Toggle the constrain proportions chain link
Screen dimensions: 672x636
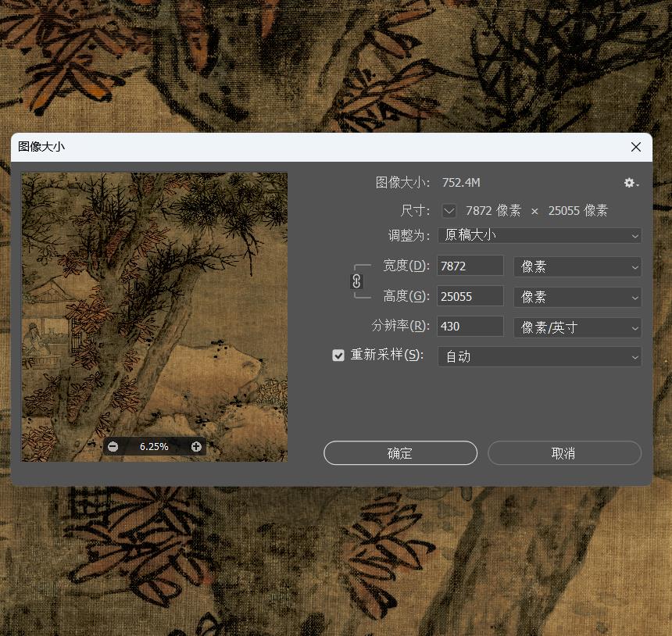tap(356, 281)
